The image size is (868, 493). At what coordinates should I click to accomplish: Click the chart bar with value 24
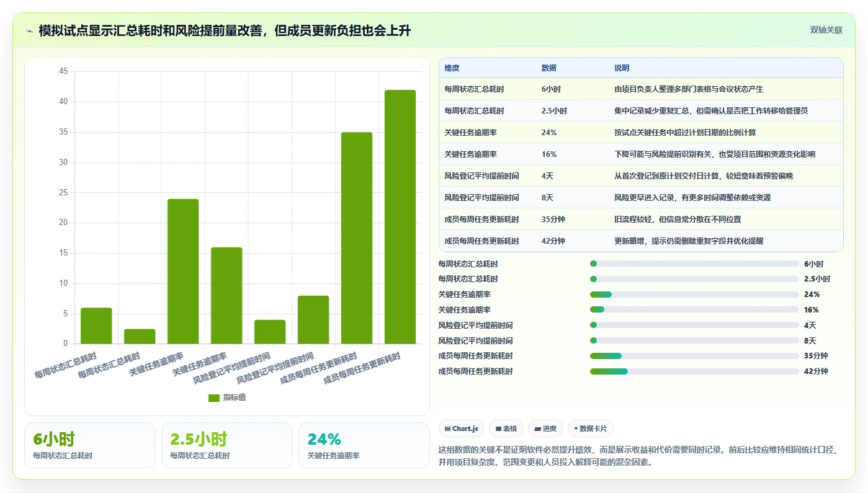[x=183, y=271]
